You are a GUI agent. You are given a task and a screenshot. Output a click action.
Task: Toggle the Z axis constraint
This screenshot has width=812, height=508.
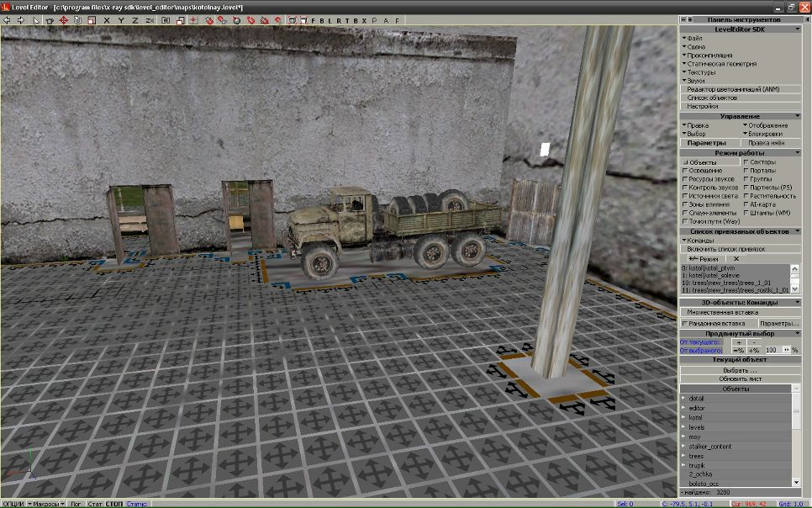point(134,19)
